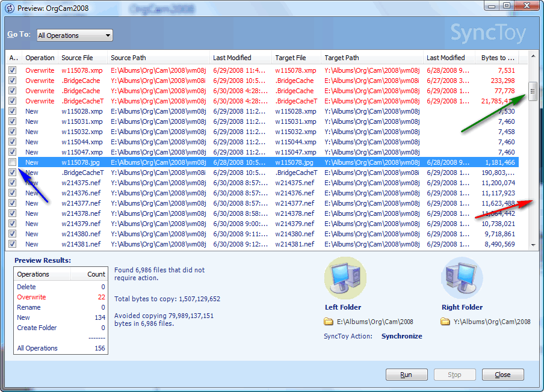Click the Count header in Preview Results
Image resolution: width=544 pixels, height=392 pixels.
click(x=90, y=274)
